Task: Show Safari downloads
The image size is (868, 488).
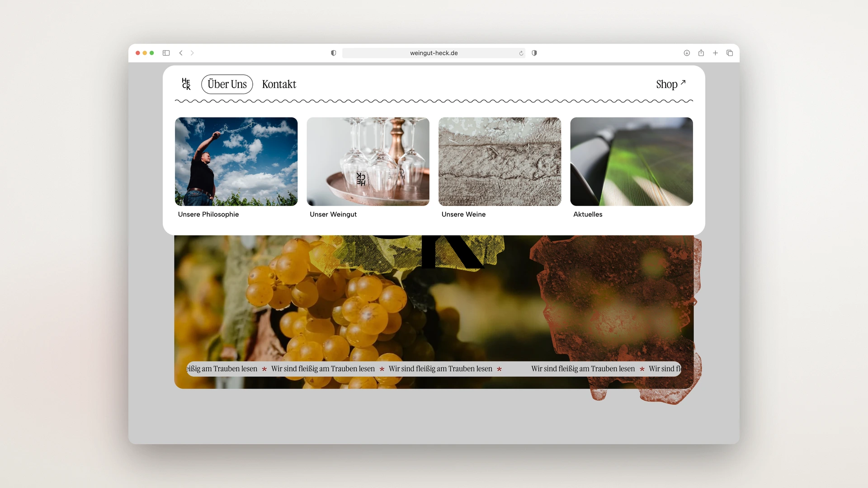Action: coord(687,53)
